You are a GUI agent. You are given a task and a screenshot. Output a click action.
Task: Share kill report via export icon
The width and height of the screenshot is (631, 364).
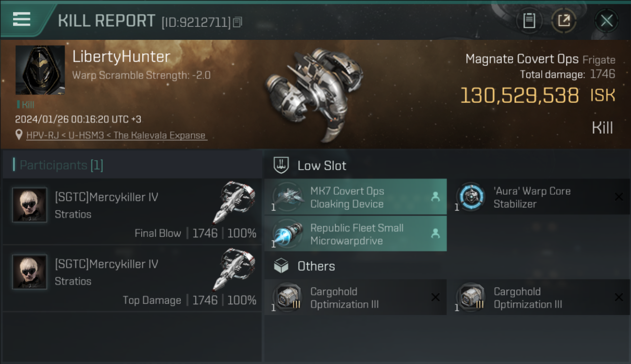pos(564,20)
